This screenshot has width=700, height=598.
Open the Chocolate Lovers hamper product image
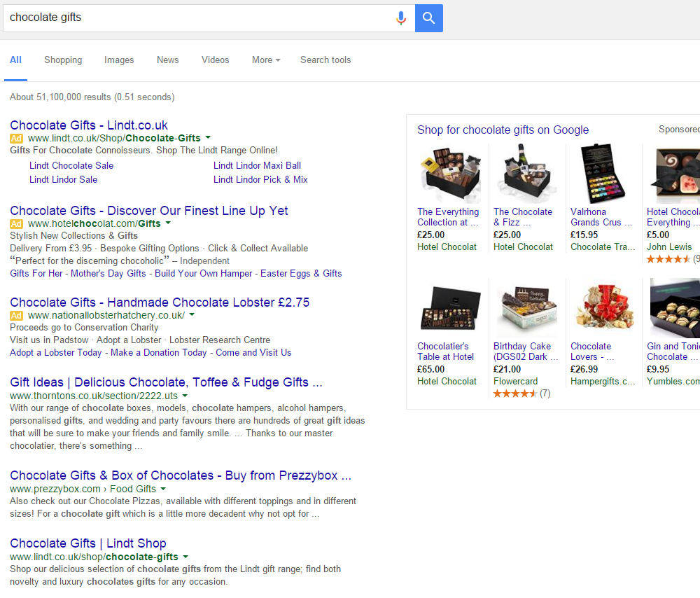pyautogui.click(x=603, y=308)
